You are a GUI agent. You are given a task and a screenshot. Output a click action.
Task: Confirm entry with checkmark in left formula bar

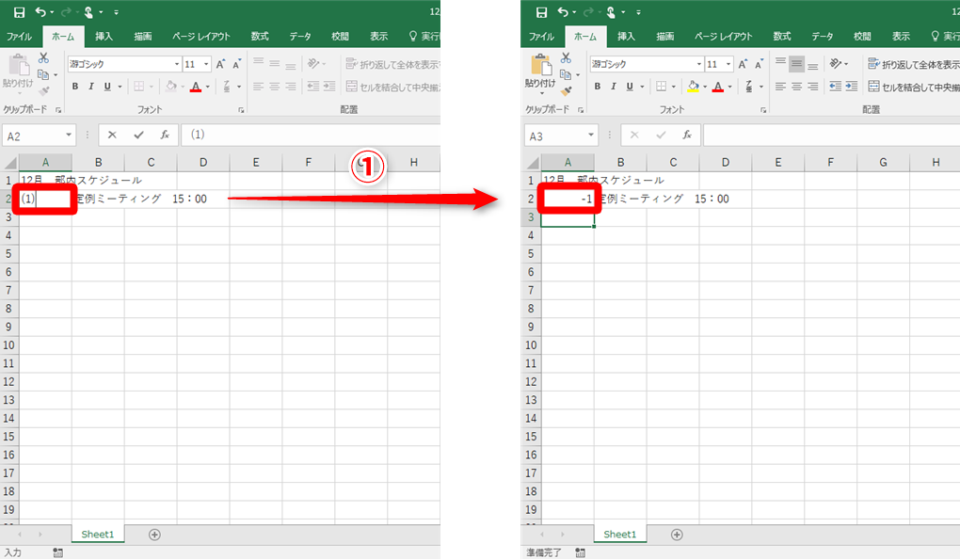(139, 135)
